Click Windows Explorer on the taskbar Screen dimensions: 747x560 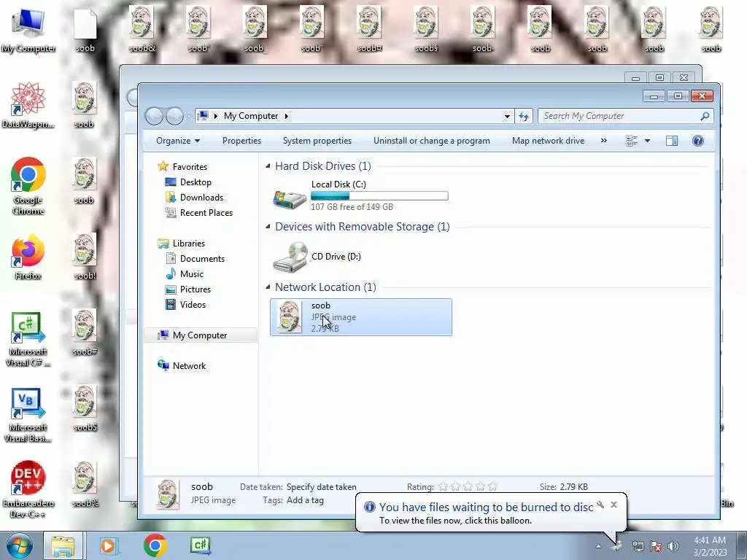[63, 545]
